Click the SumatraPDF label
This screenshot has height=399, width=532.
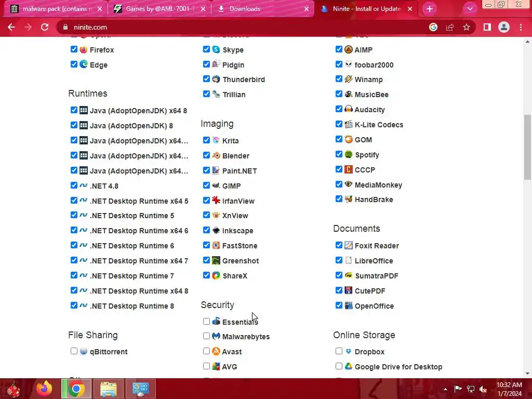pos(377,276)
